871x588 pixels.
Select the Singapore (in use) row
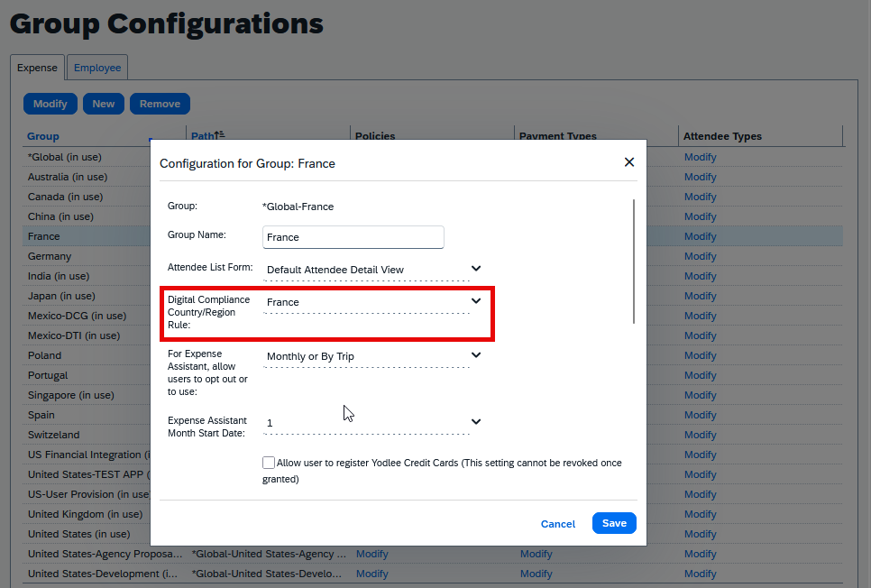[x=71, y=395]
